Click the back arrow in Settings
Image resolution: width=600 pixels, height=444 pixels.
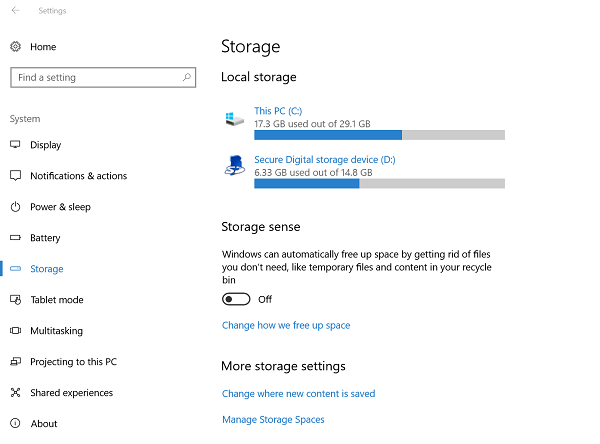tap(15, 11)
